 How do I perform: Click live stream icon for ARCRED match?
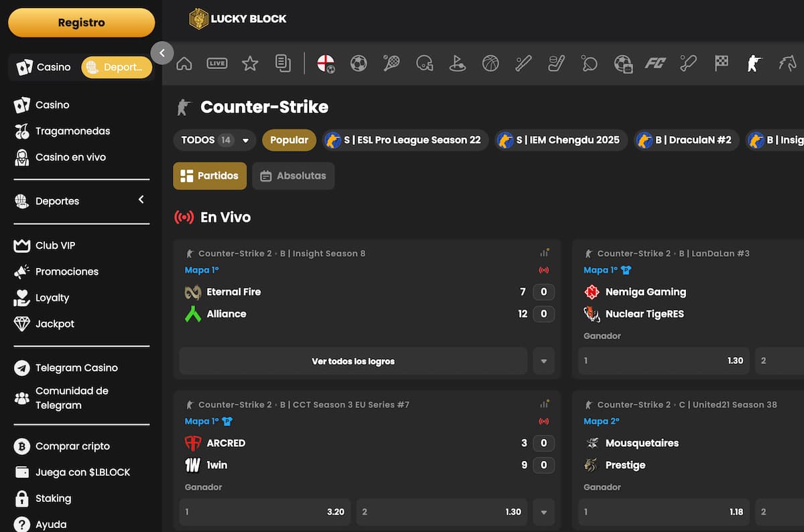[544, 422]
